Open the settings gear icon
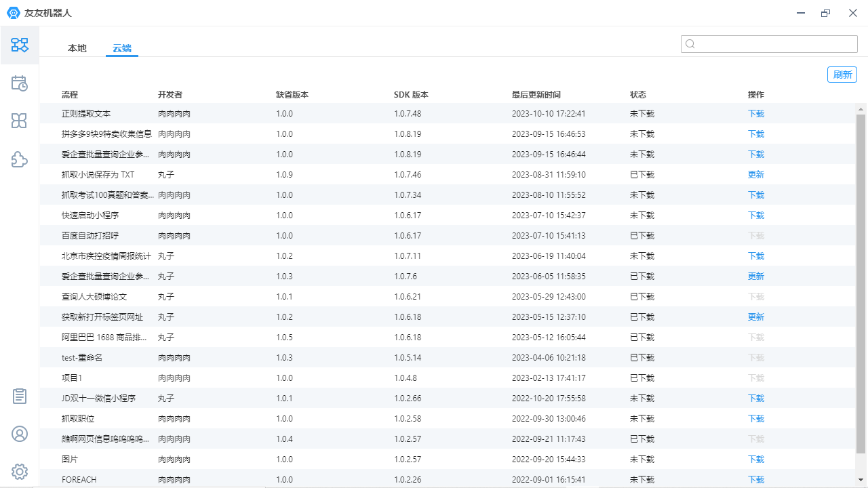The image size is (868, 488). tap(20, 472)
